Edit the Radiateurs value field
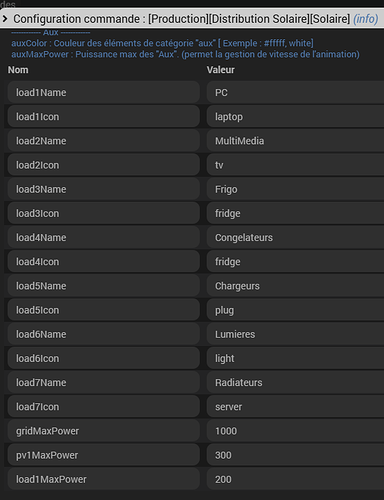This screenshot has height=500, width=384. tap(295, 382)
